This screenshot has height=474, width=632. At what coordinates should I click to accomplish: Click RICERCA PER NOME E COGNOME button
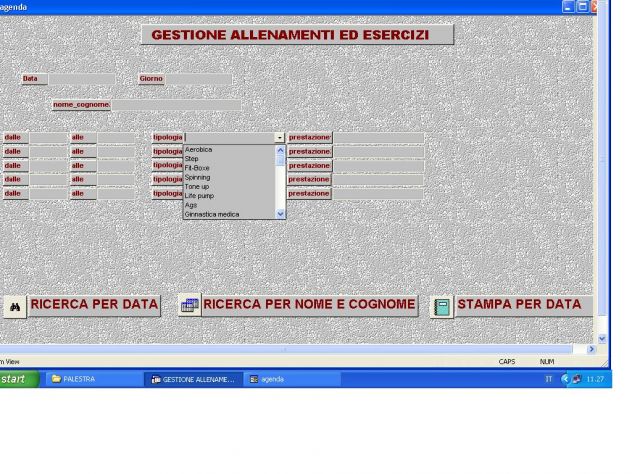[x=309, y=305]
